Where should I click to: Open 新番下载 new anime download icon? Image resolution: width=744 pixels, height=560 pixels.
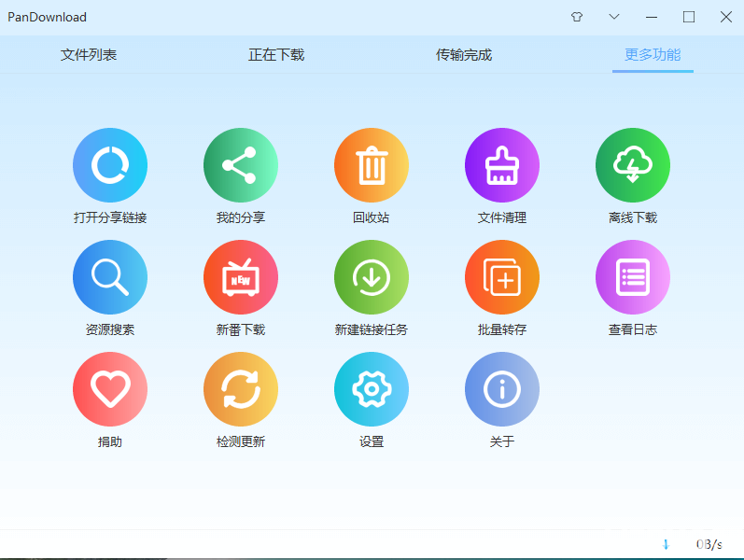coord(241,277)
